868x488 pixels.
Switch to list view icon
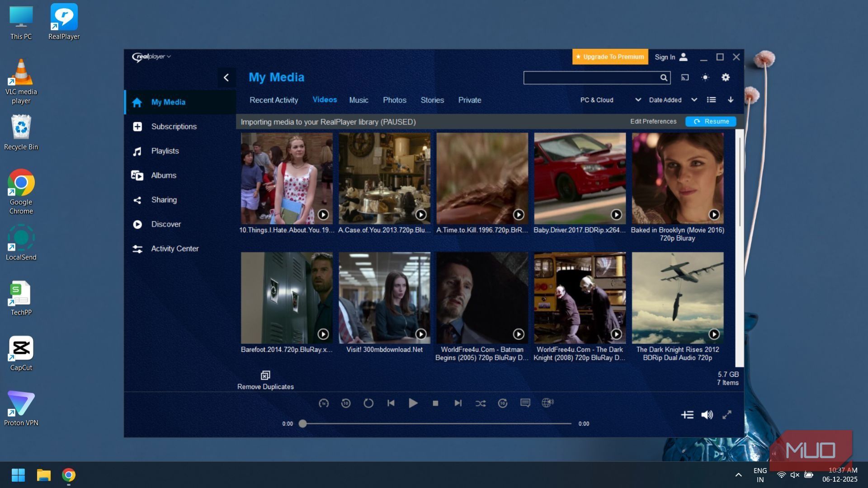(712, 100)
